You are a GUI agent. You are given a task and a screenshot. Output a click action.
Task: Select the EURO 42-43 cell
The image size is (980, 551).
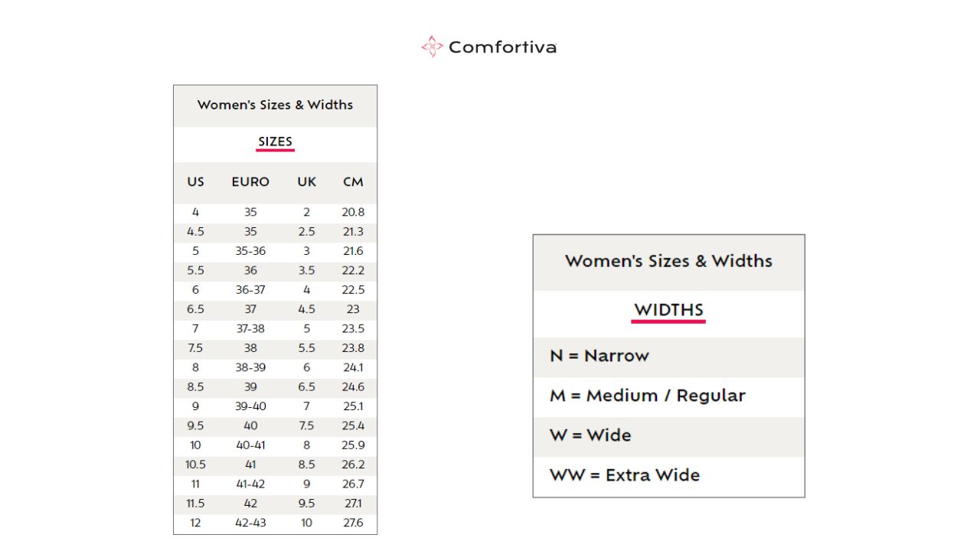pyautogui.click(x=250, y=523)
